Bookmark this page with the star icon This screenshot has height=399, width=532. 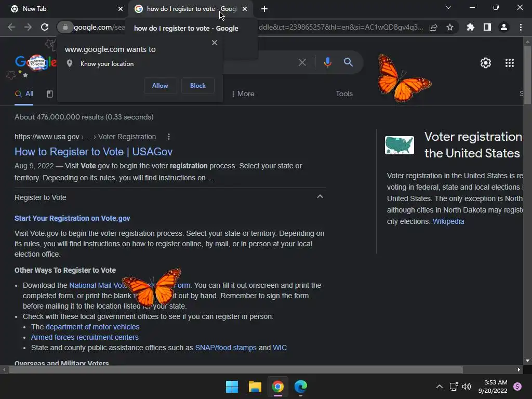(x=450, y=27)
